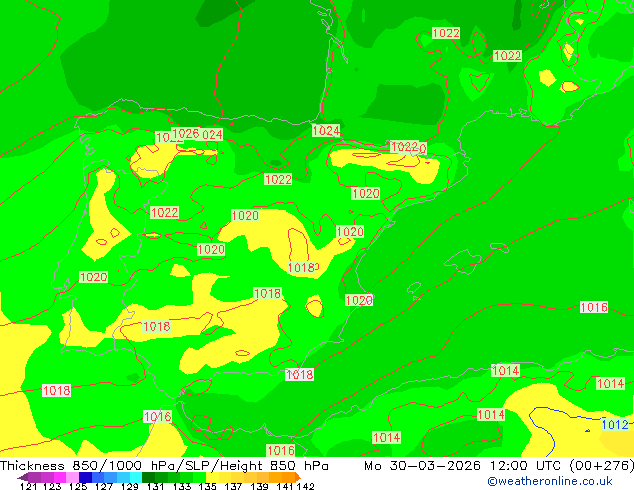
Task: Click the forecast date 'Mo 30-03-2026'
Action: 423,465
